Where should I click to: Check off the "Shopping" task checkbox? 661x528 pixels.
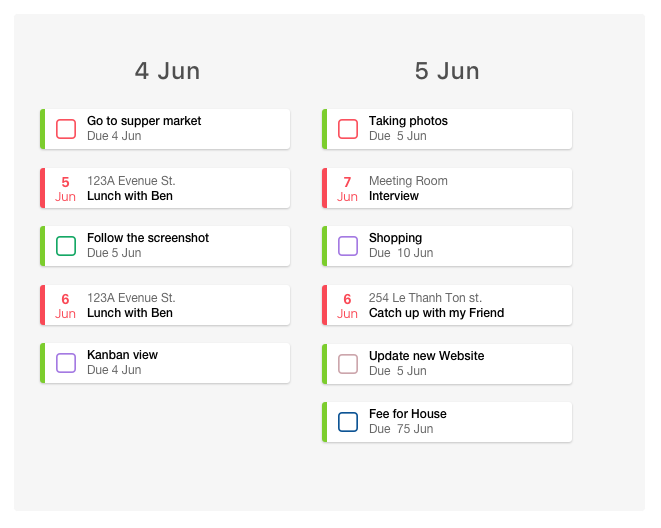click(348, 246)
